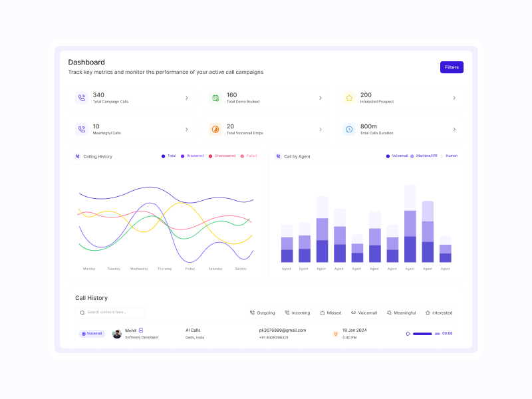Toggle the Unanswered series in the legend
Viewport: 532px width, 399px height.
pos(221,156)
